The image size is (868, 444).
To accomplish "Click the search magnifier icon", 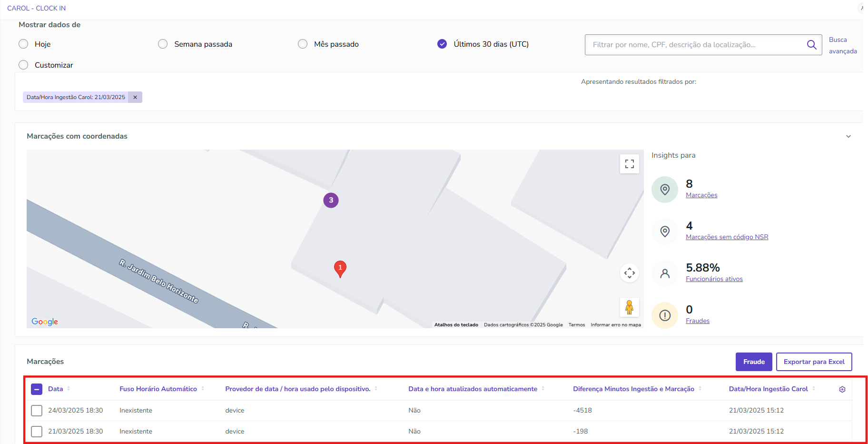I will pyautogui.click(x=811, y=44).
